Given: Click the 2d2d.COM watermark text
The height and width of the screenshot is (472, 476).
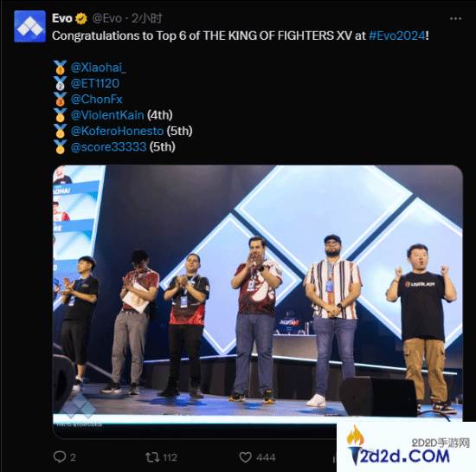Looking at the screenshot, I should pos(405,456).
